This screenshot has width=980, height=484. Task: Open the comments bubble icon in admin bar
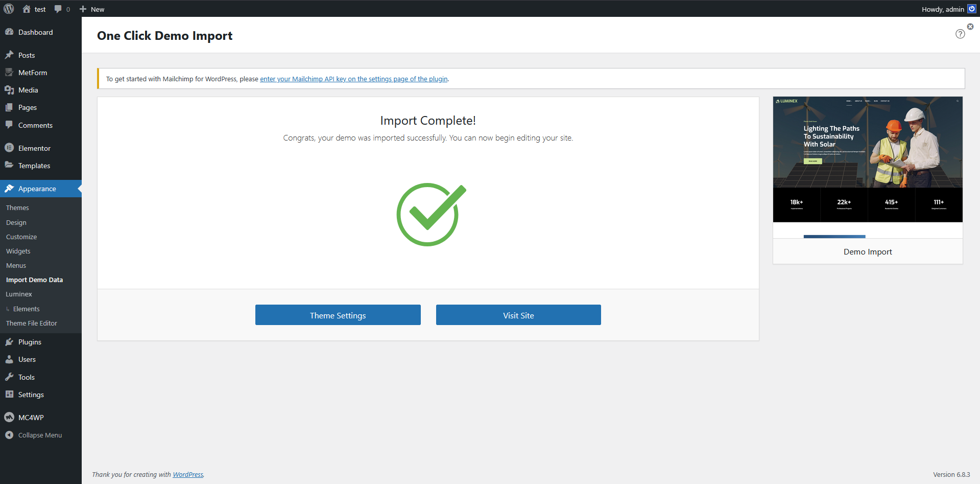(58, 9)
